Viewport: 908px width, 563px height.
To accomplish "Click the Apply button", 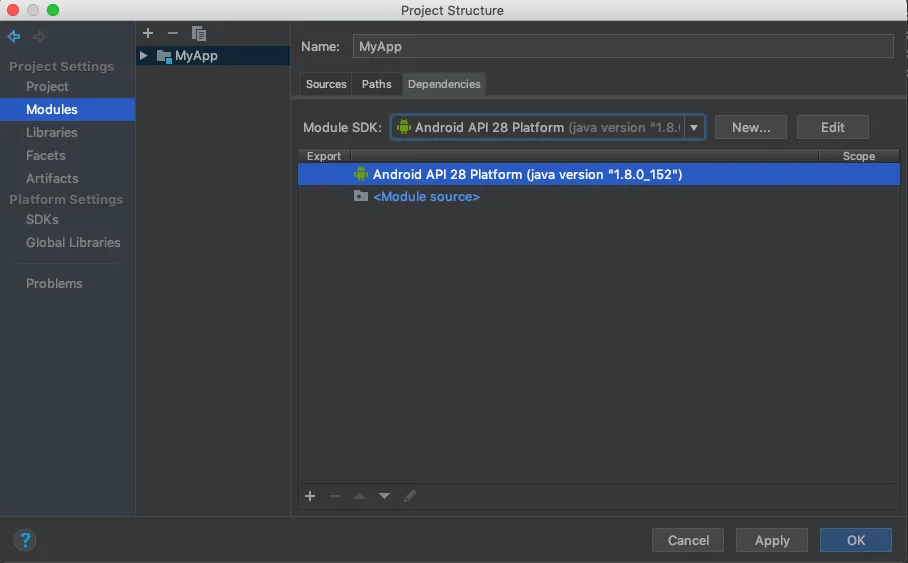I will 772,540.
